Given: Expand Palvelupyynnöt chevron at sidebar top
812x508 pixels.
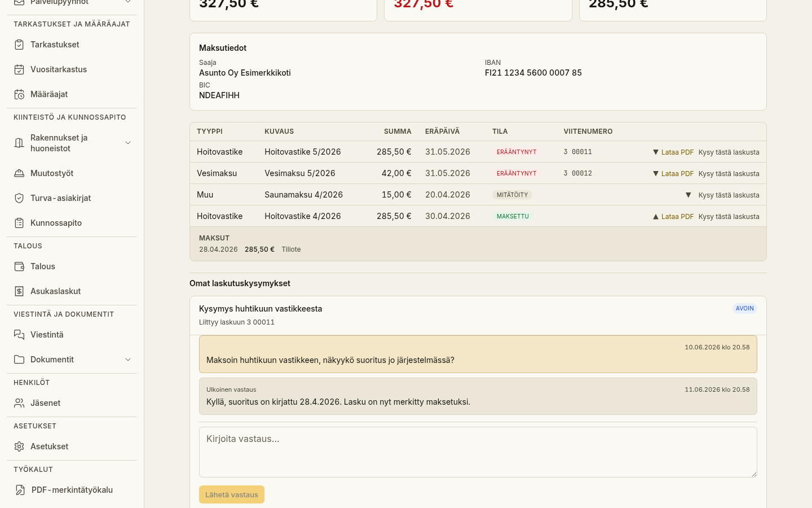Looking at the screenshot, I should (x=128, y=2).
